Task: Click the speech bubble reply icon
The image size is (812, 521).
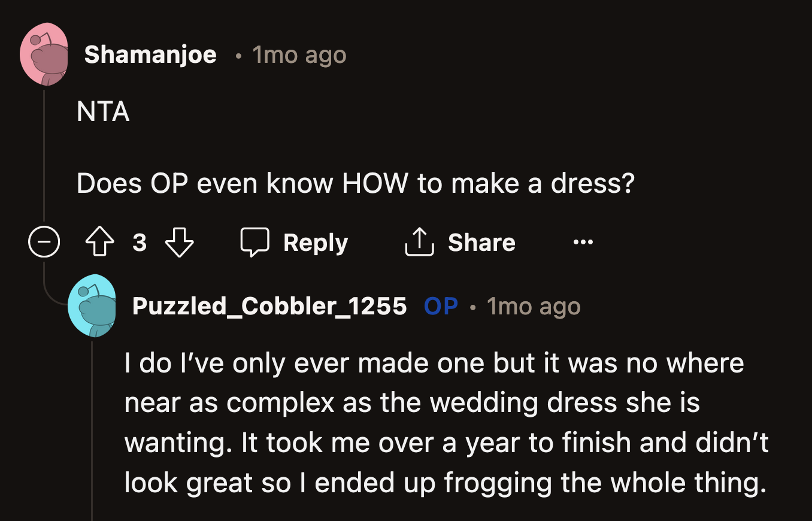Action: (x=255, y=243)
